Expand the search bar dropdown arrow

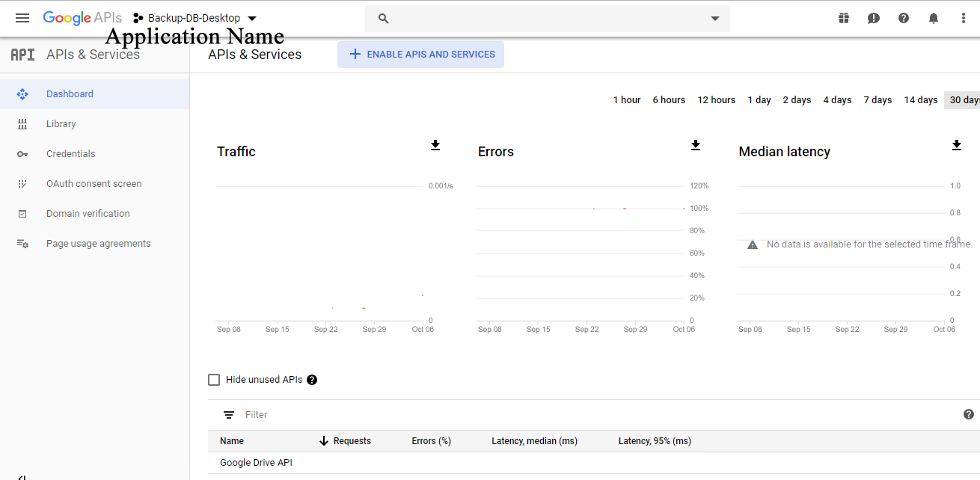pyautogui.click(x=715, y=19)
